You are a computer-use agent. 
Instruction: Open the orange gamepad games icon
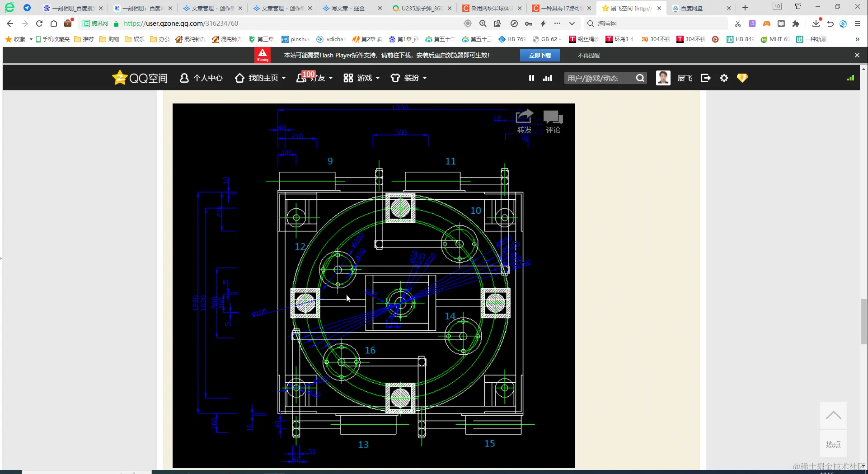(x=767, y=23)
